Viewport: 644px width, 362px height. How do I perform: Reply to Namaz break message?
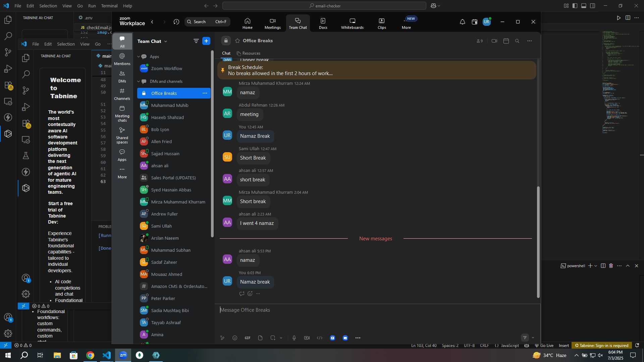pyautogui.click(x=242, y=294)
